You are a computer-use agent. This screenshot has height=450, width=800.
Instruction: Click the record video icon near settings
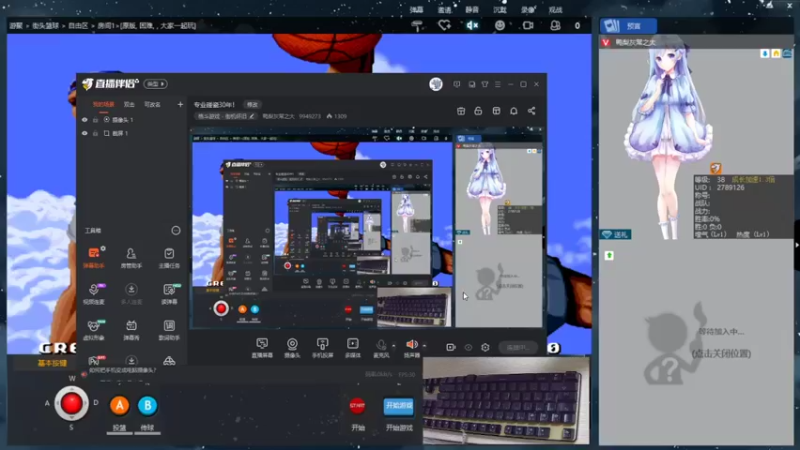451,347
